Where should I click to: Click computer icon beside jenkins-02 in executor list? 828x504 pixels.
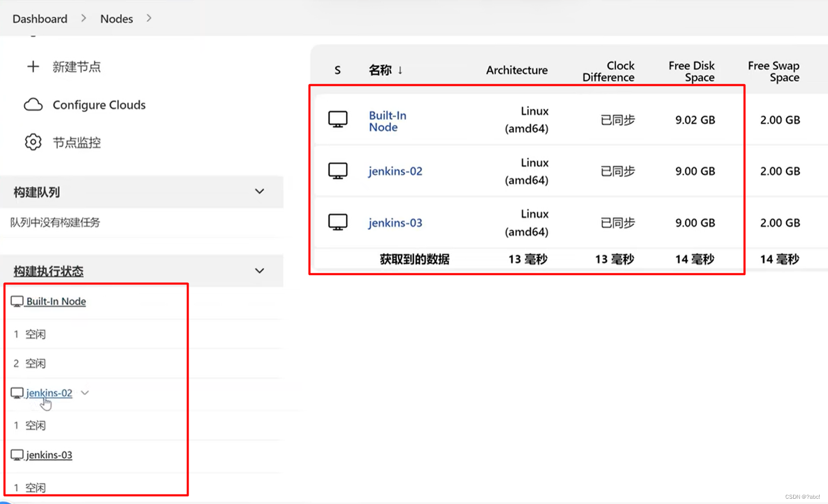tap(17, 393)
